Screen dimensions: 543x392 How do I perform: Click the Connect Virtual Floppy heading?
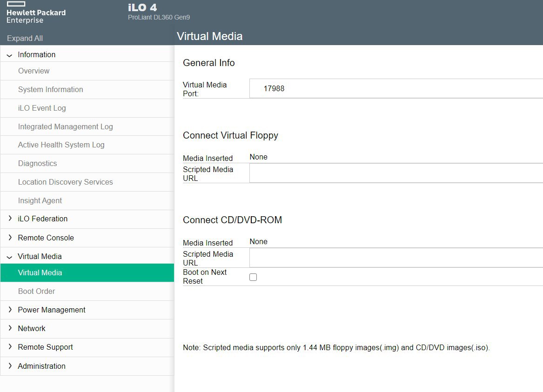click(x=231, y=135)
